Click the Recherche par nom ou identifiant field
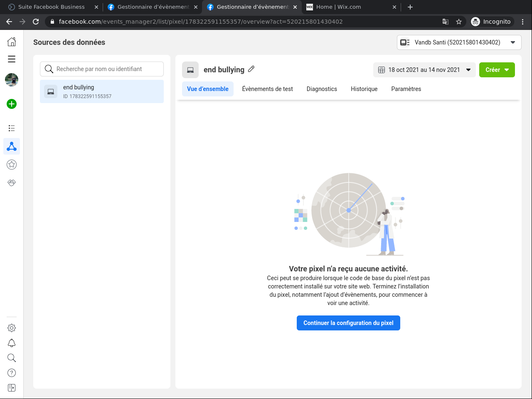 (x=102, y=69)
